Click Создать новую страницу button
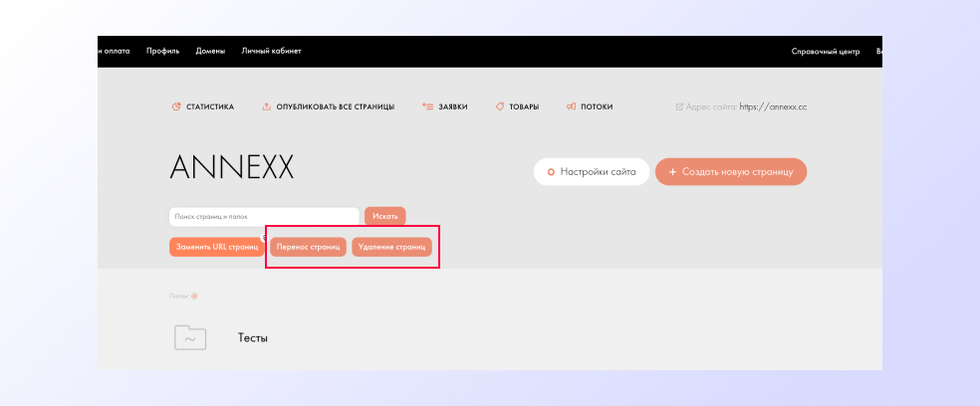Viewport: 980px width, 406px height. [x=731, y=172]
